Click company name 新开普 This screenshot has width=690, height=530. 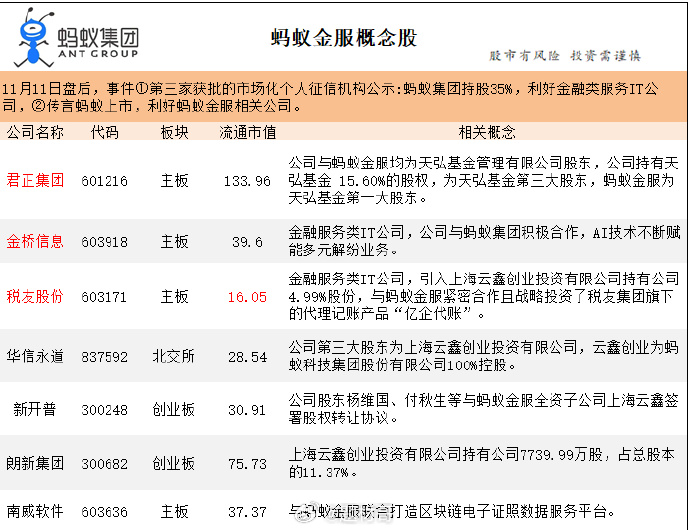click(x=35, y=409)
